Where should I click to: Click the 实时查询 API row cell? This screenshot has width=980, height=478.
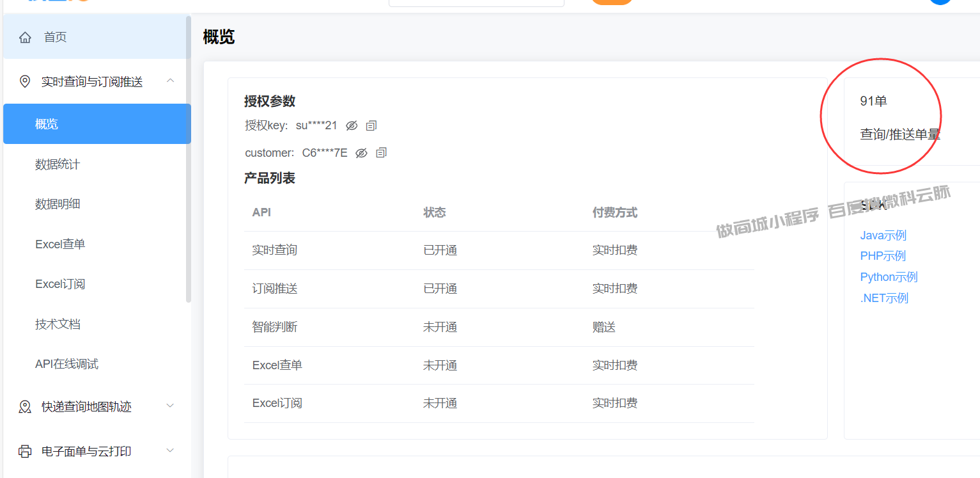pyautogui.click(x=274, y=250)
